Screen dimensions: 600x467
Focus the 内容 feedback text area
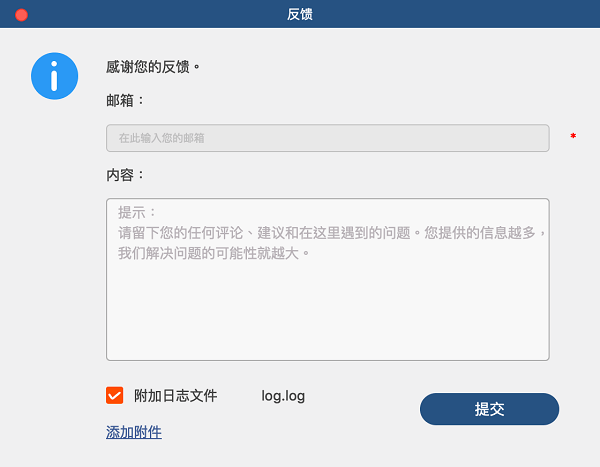point(328,279)
